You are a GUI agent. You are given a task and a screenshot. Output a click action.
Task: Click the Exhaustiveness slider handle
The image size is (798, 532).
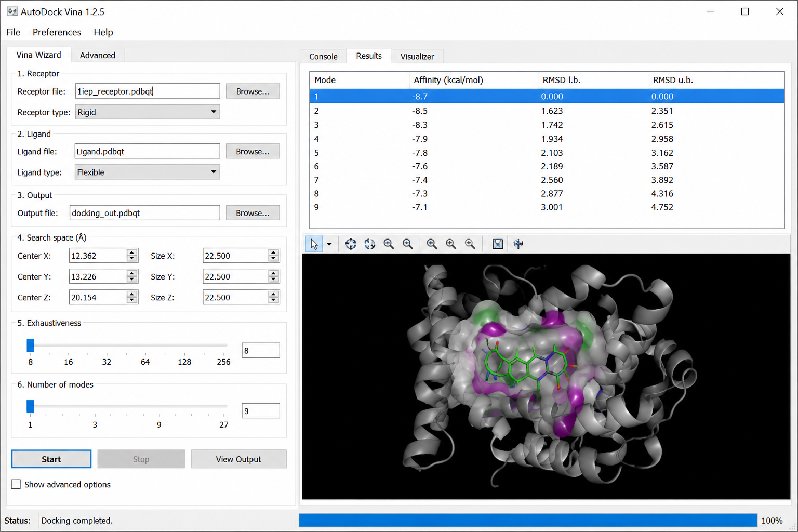tap(30, 345)
